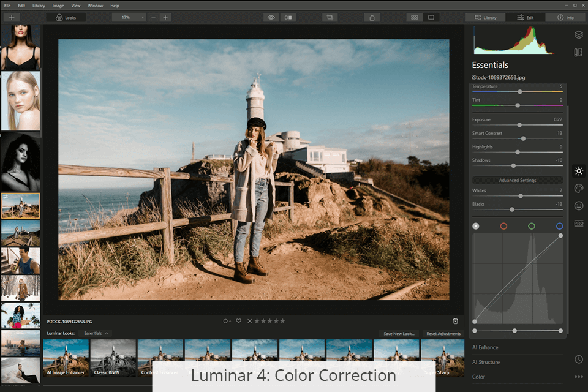Open the Canvas tools icon

[578, 52]
